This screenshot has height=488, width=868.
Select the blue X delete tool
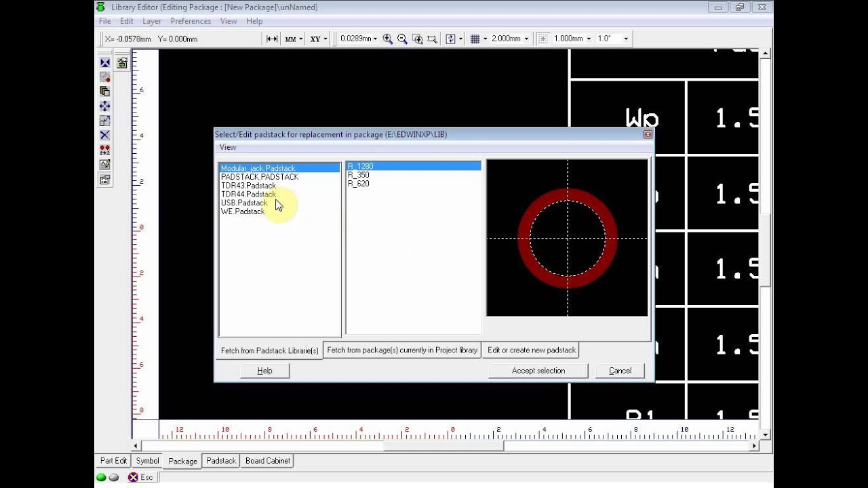(104, 136)
